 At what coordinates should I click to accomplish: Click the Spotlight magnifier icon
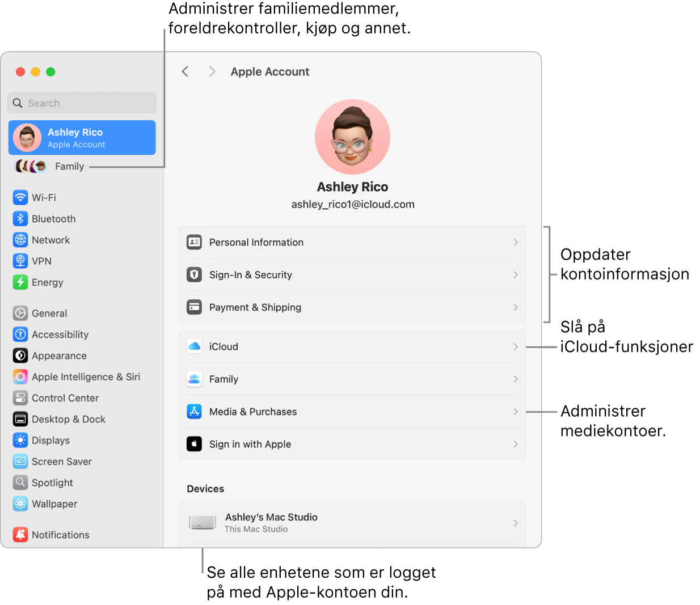pyautogui.click(x=20, y=483)
